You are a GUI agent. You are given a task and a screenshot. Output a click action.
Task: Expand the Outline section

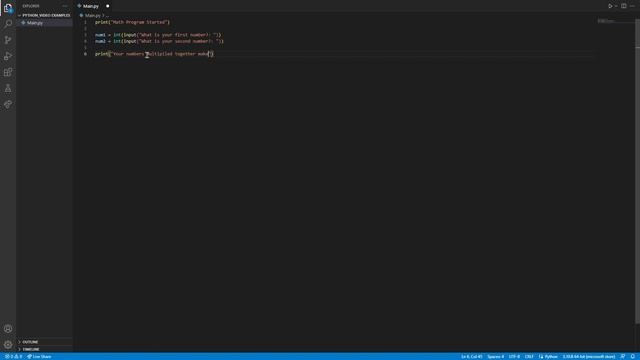pyautogui.click(x=44, y=342)
